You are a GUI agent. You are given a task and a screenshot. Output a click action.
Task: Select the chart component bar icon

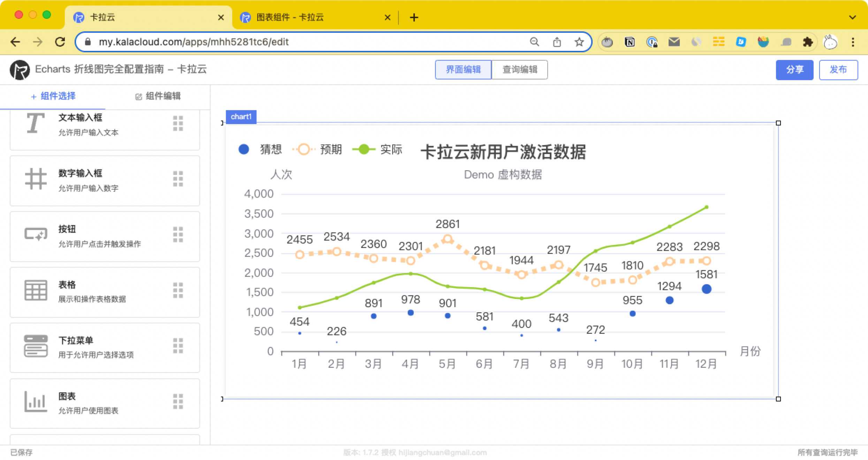click(36, 401)
